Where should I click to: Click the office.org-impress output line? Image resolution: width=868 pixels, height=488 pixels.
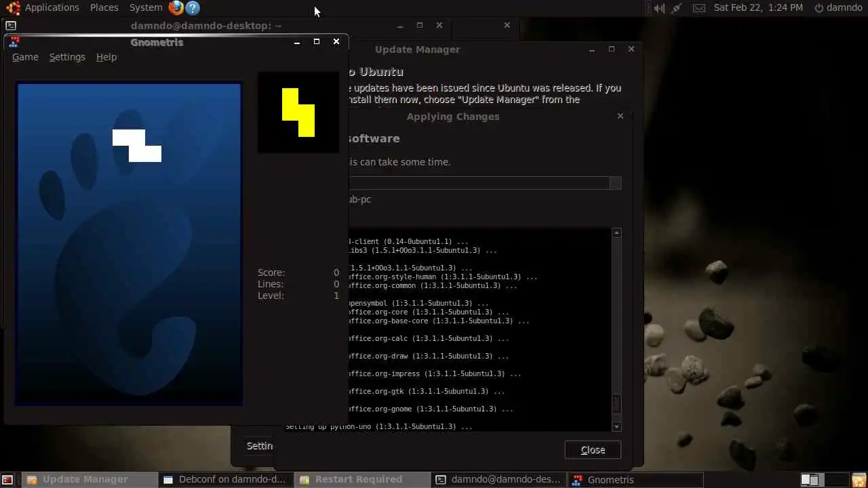click(434, 373)
